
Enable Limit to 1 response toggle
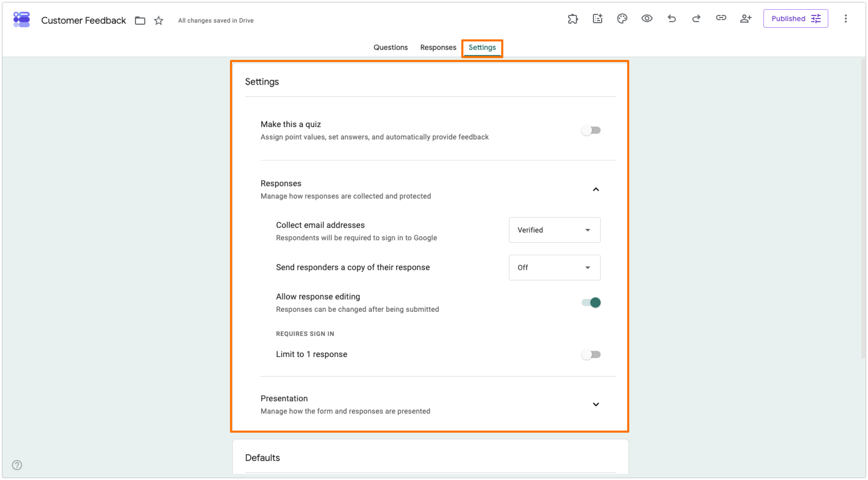pos(591,354)
